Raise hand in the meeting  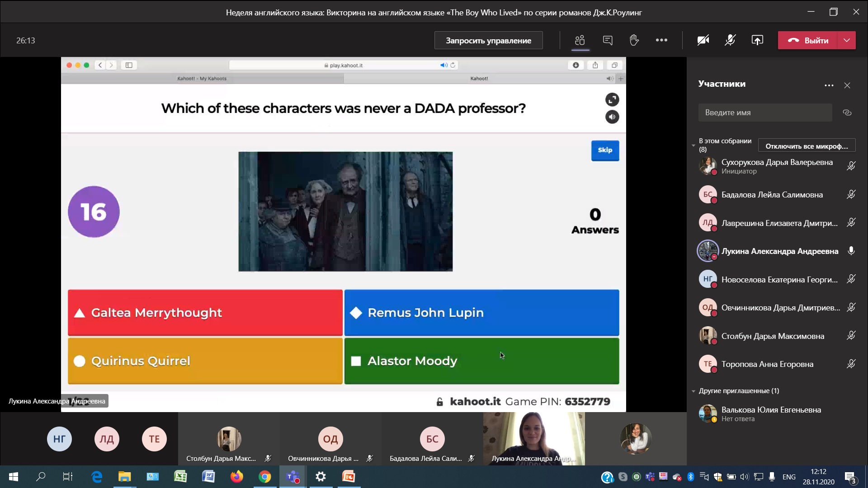click(x=634, y=40)
